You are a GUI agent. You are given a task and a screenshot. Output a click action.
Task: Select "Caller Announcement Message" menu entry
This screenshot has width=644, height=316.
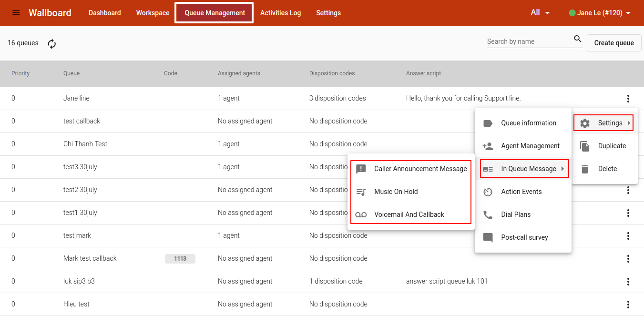[x=420, y=168]
